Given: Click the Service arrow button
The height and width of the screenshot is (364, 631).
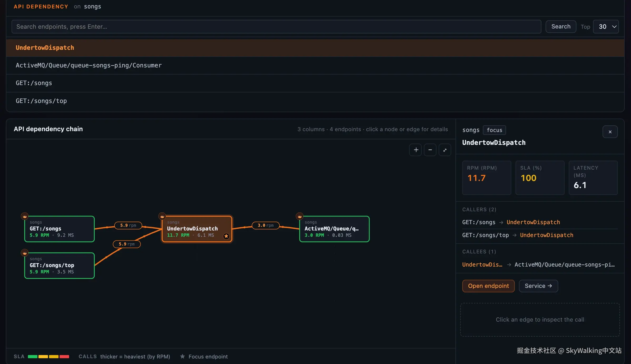Looking at the screenshot, I should click(x=538, y=286).
